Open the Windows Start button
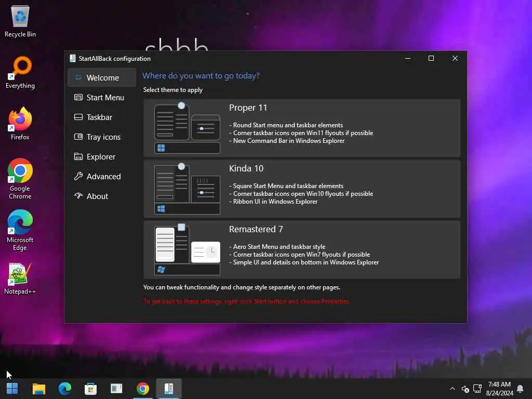The width and height of the screenshot is (532, 399). click(x=12, y=389)
